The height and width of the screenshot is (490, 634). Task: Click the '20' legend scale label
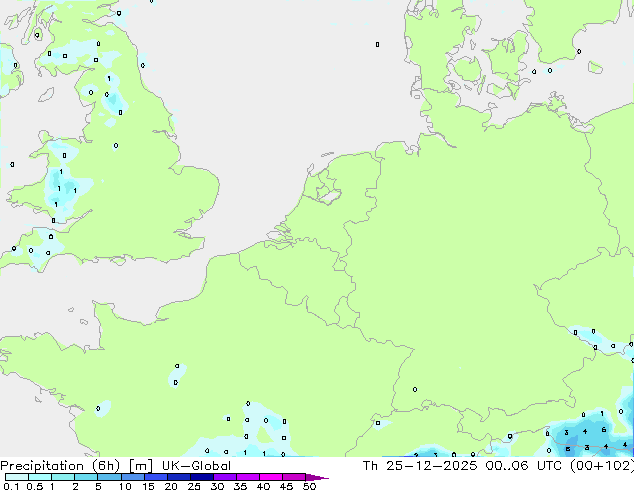click(171, 486)
